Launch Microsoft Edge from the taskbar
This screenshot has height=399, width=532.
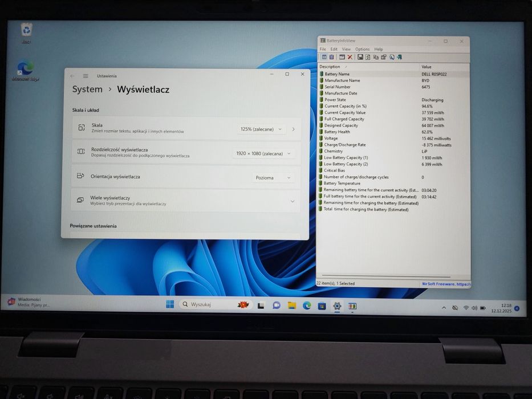tap(307, 306)
